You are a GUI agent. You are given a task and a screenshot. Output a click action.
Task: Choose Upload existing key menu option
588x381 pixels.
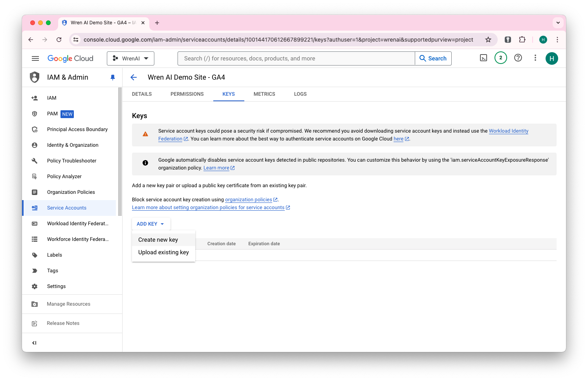click(x=163, y=252)
